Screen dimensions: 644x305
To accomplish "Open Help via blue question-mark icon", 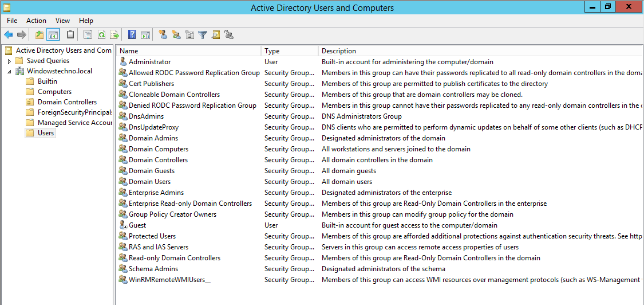I will coord(132,35).
